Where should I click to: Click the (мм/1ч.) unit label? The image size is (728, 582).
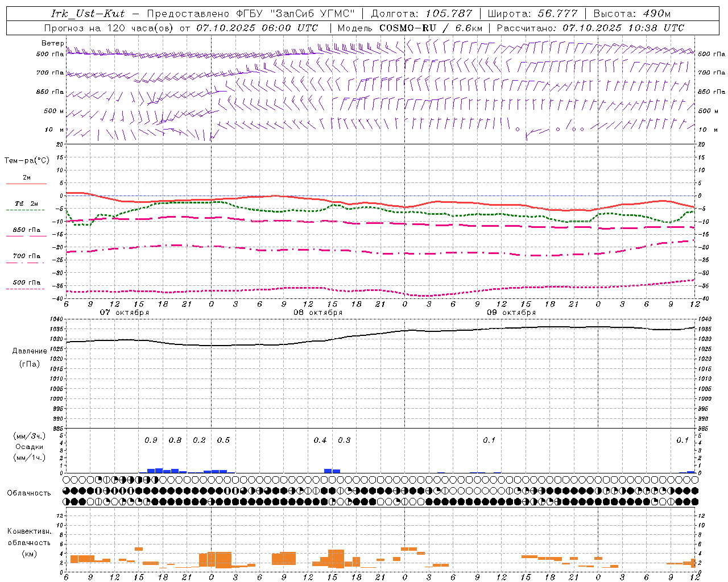tap(30, 458)
